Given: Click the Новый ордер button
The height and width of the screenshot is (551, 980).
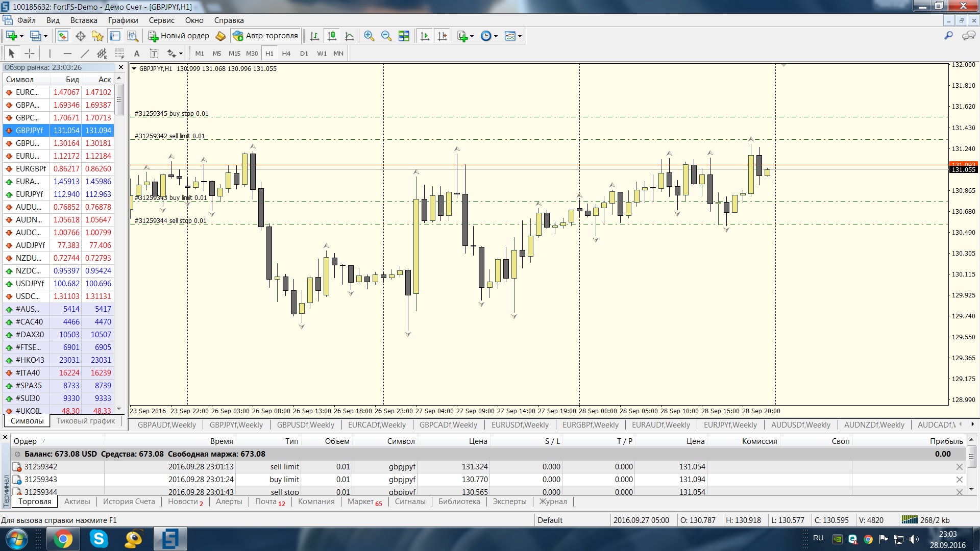Looking at the screenshot, I should (x=179, y=36).
